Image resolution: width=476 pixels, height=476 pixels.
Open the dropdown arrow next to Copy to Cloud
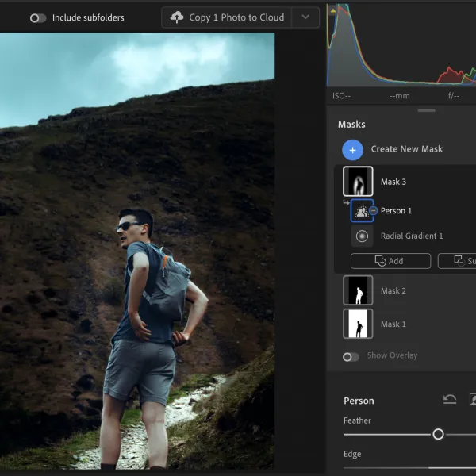pos(305,17)
